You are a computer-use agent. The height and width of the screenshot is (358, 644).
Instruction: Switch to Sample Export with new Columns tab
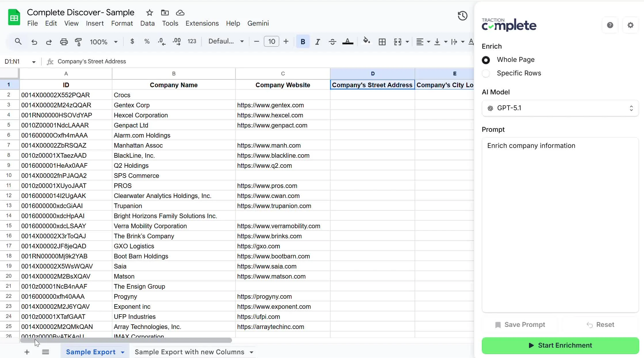coord(189,352)
